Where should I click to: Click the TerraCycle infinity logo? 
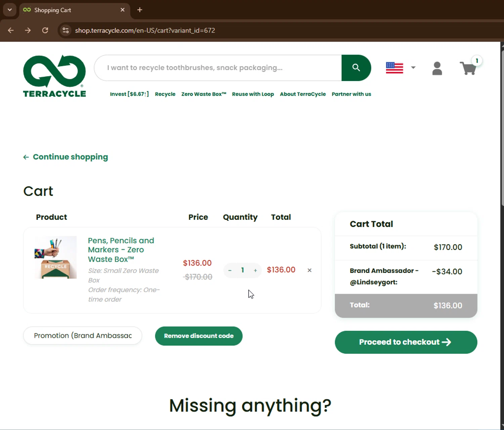pos(54,76)
